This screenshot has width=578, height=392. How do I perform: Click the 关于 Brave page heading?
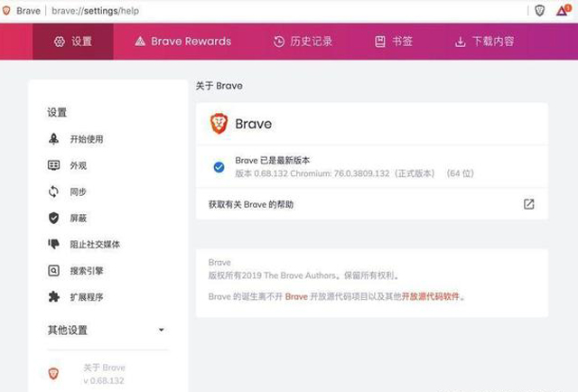[219, 86]
